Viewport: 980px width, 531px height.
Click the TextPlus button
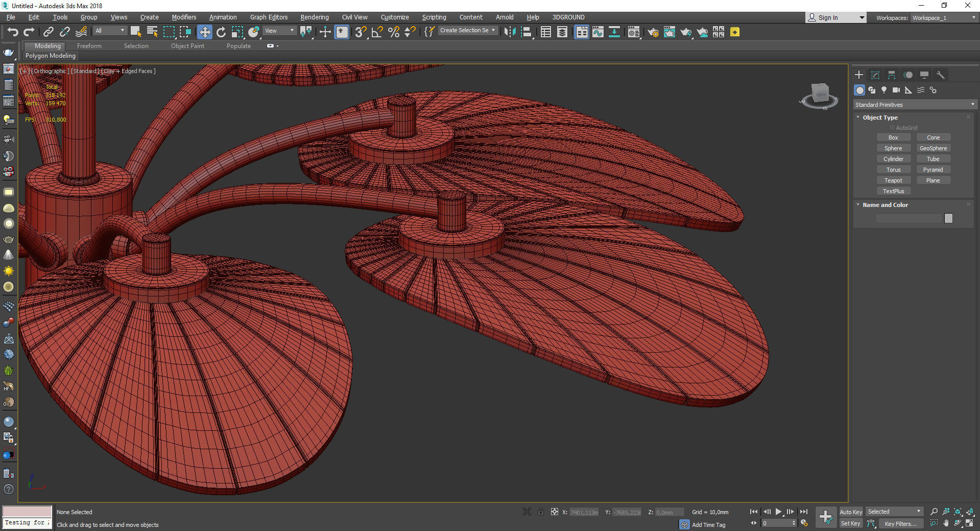(x=893, y=191)
